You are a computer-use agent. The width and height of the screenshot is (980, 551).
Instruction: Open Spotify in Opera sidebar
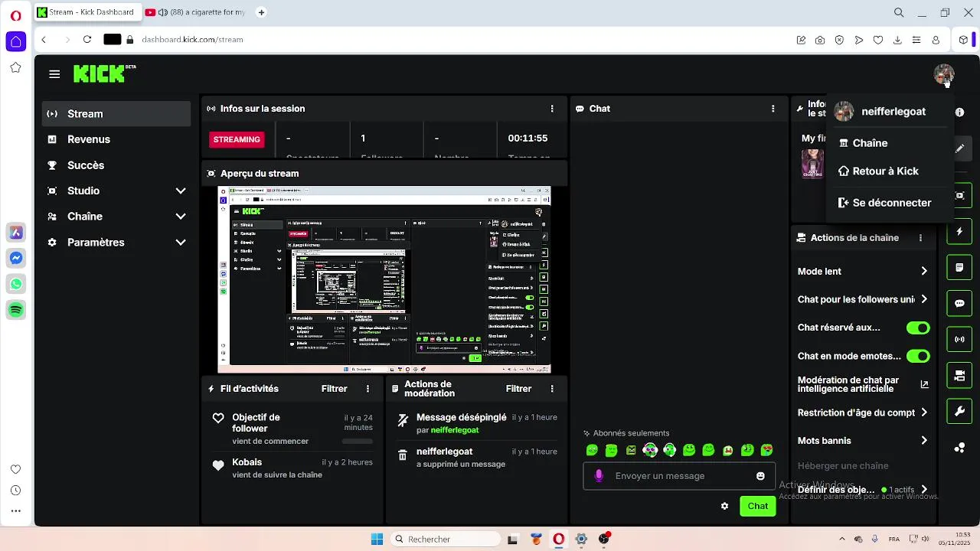point(15,310)
